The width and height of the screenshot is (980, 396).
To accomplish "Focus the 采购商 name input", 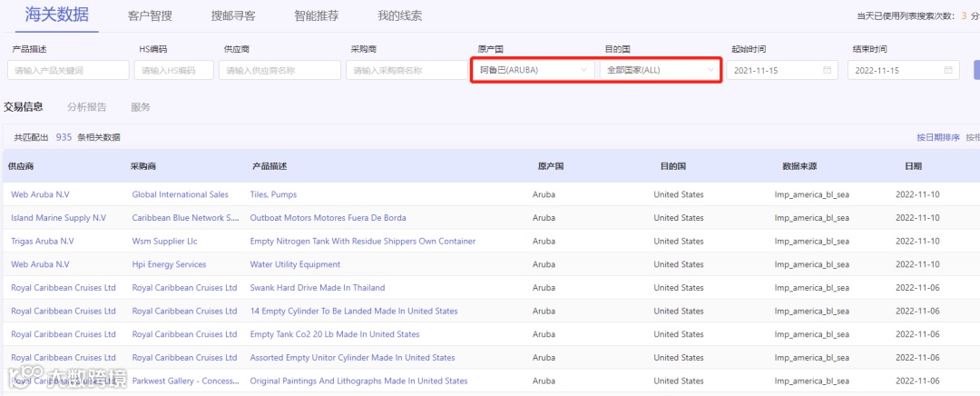I will [407, 70].
